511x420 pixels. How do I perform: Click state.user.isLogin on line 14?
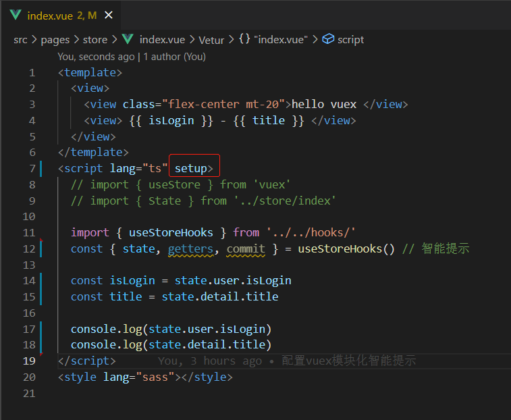pyautogui.click(x=233, y=281)
